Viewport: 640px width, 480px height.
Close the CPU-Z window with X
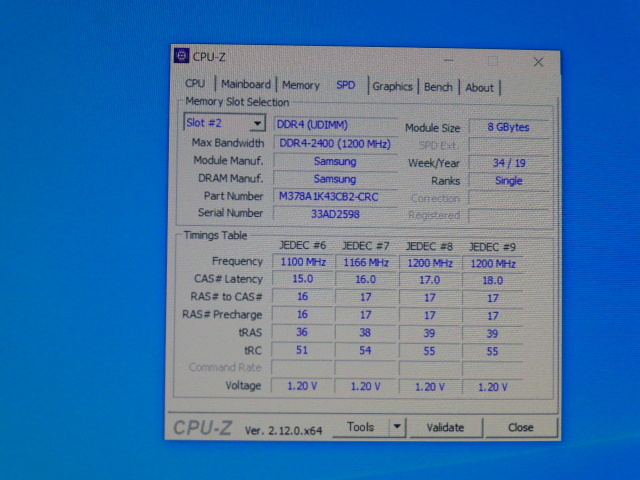coord(538,62)
